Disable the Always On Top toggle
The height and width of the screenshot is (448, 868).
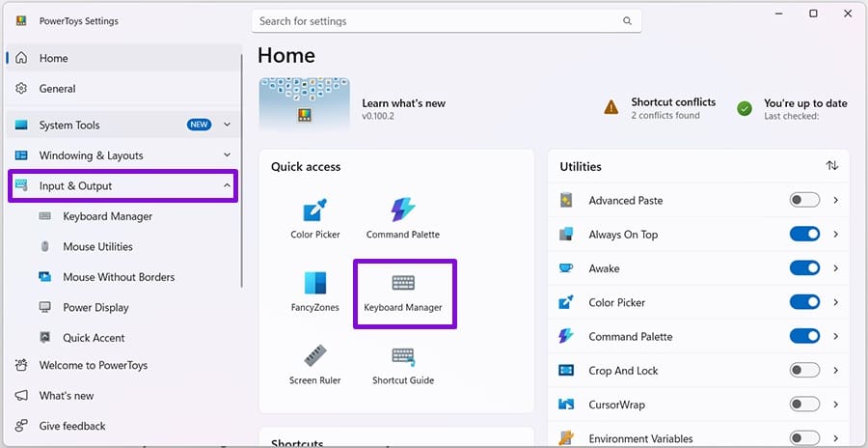[x=804, y=234]
